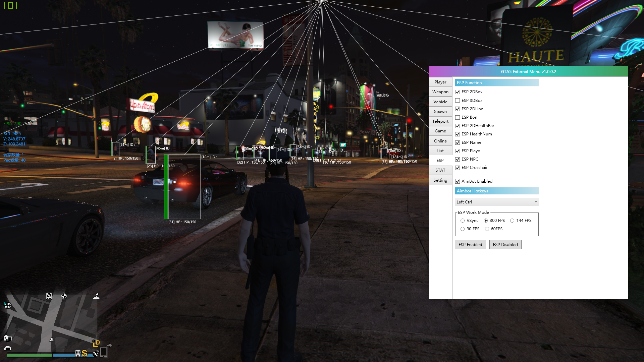Select the Online menu tab
The image size is (644, 362).
(x=440, y=141)
